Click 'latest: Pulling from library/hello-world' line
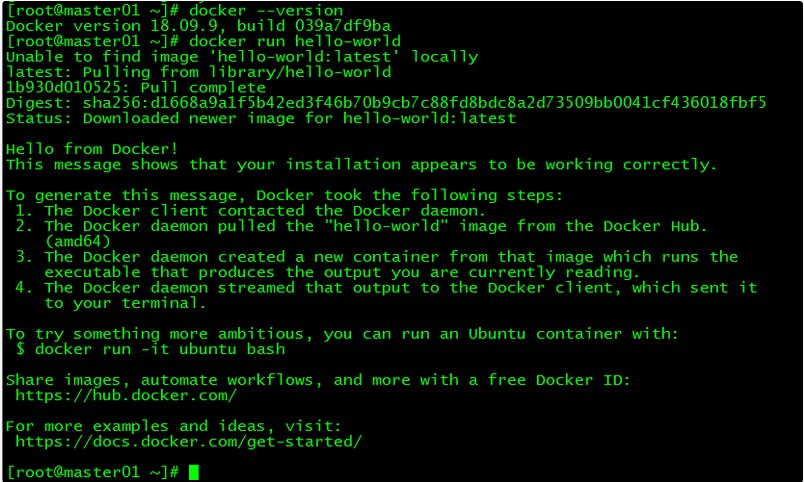Image resolution: width=804 pixels, height=482 pixels. coord(198,72)
